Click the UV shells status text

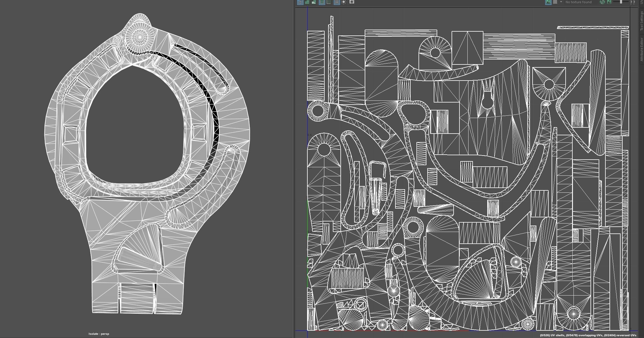552,335
